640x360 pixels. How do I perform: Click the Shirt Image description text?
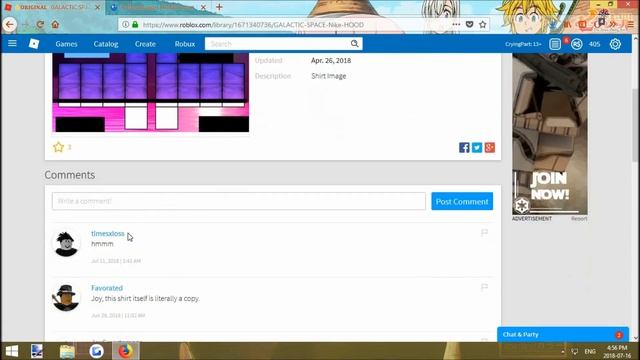point(329,76)
